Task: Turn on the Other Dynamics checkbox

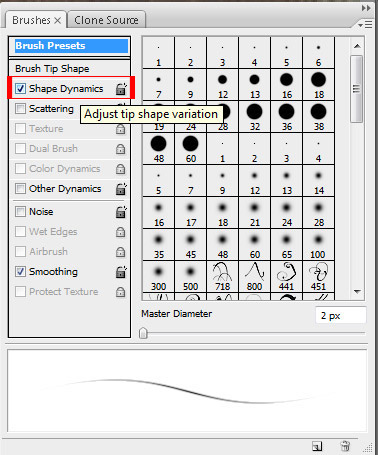Action: click(20, 189)
